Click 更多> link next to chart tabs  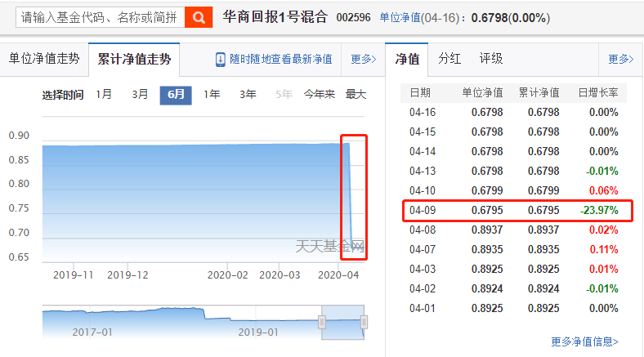tap(364, 60)
